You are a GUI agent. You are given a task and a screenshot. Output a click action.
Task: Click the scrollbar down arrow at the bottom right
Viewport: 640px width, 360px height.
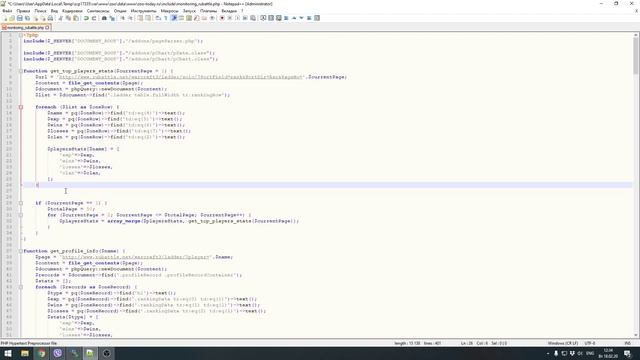(636, 335)
